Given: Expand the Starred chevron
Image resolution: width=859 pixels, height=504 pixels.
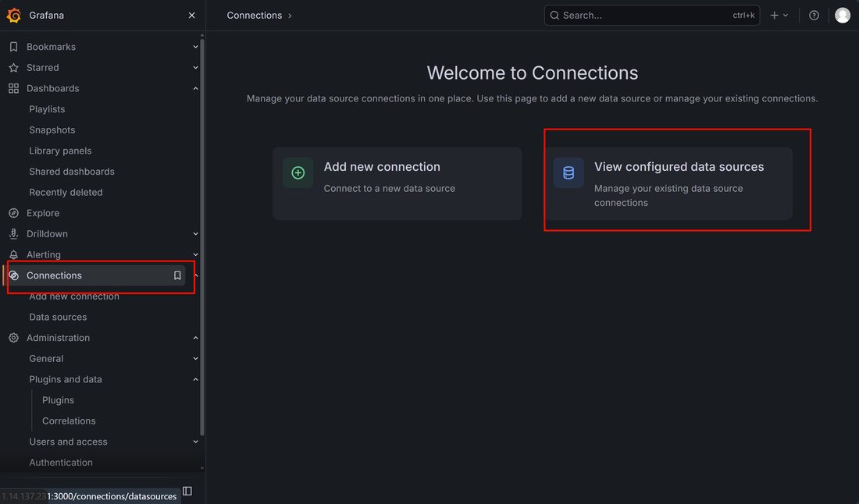Looking at the screenshot, I should tap(195, 68).
